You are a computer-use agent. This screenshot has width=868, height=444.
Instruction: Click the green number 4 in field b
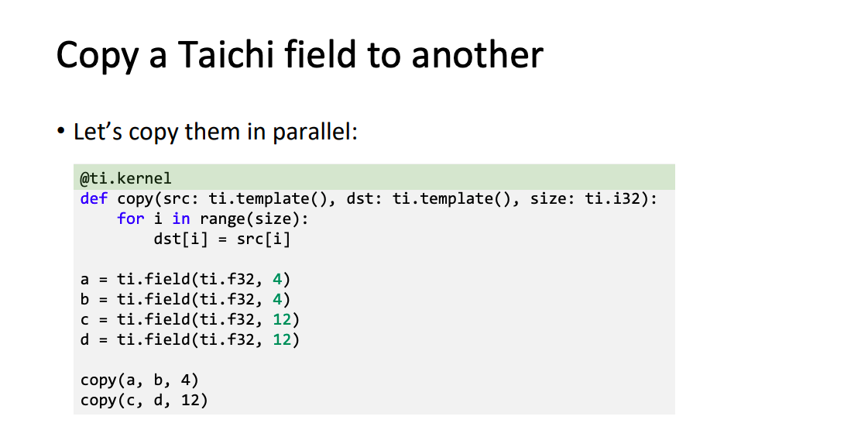coord(277,299)
